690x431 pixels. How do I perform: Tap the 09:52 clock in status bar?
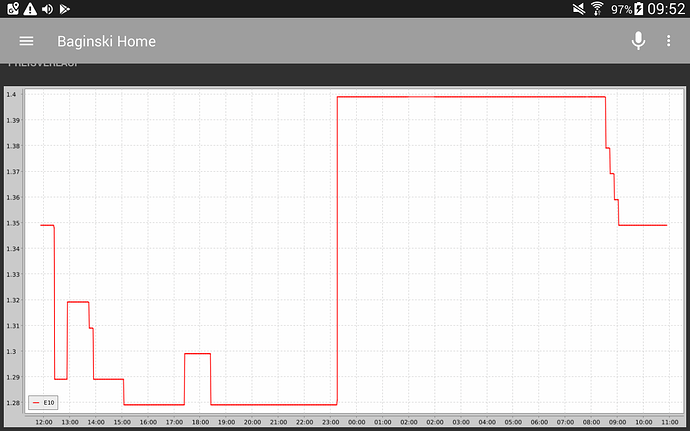(x=666, y=9)
